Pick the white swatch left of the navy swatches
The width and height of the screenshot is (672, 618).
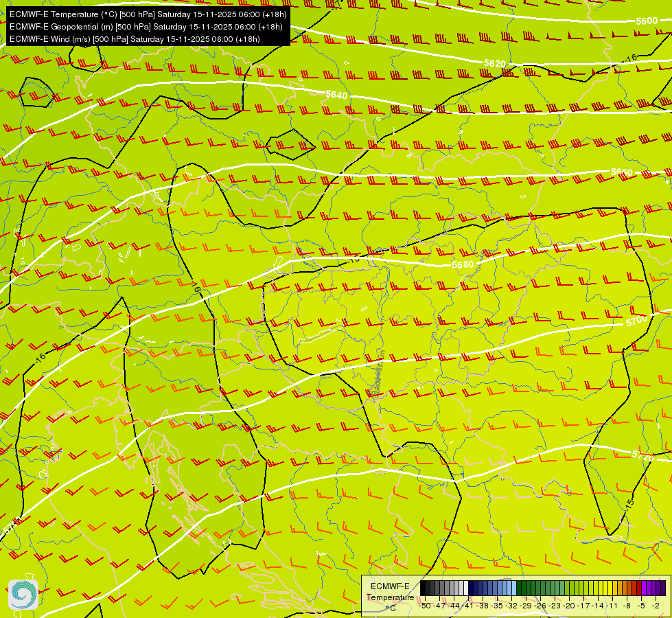coord(466,588)
